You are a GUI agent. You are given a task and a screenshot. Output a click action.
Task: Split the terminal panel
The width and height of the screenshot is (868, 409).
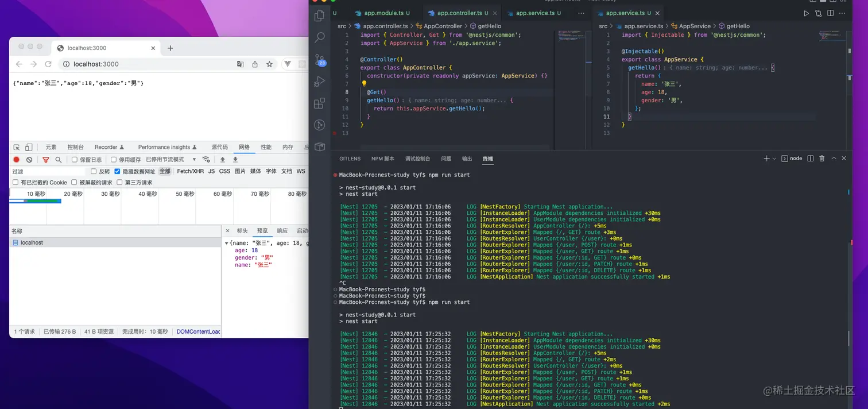pos(811,159)
